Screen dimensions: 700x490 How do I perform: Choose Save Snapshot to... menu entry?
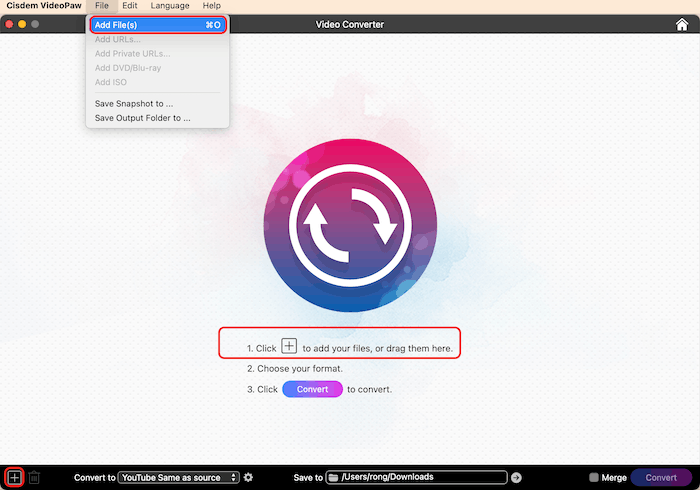click(x=133, y=103)
